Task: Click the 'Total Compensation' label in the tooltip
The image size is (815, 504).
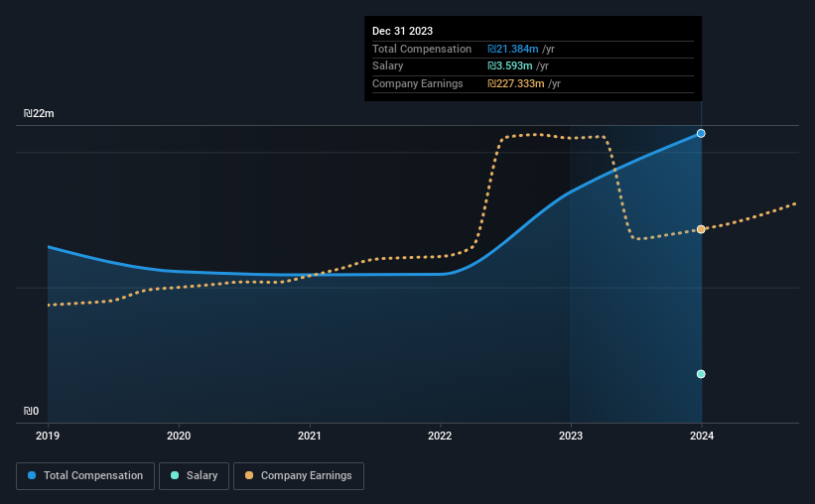Action: pos(422,49)
